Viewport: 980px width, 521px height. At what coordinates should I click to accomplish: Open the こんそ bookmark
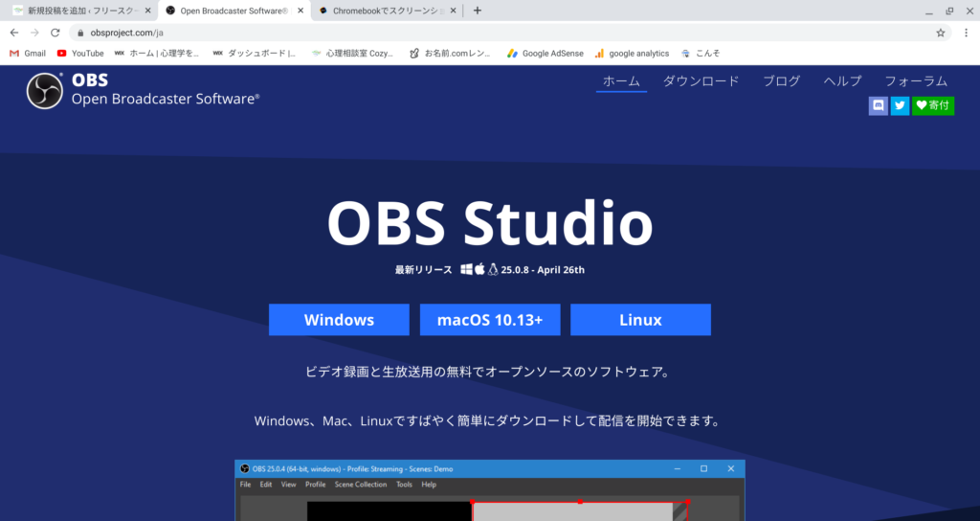point(701,54)
